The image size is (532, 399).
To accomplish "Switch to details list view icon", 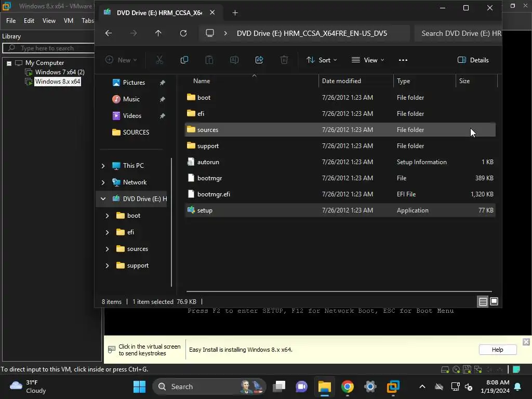I will [x=483, y=302].
